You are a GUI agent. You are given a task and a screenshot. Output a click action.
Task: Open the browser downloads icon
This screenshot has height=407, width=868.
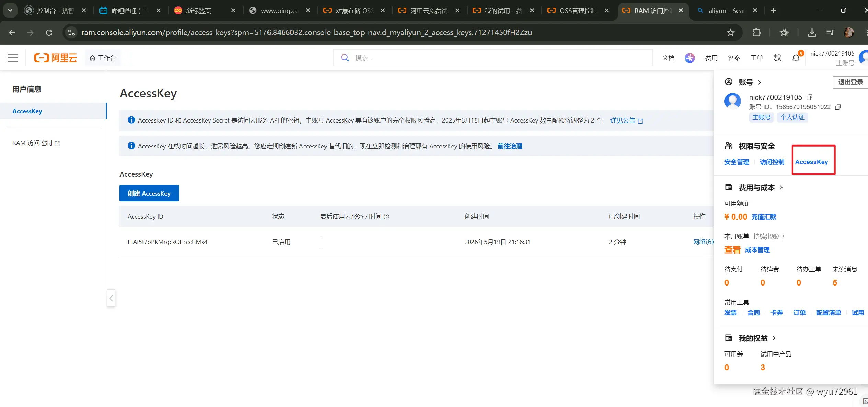tap(812, 33)
